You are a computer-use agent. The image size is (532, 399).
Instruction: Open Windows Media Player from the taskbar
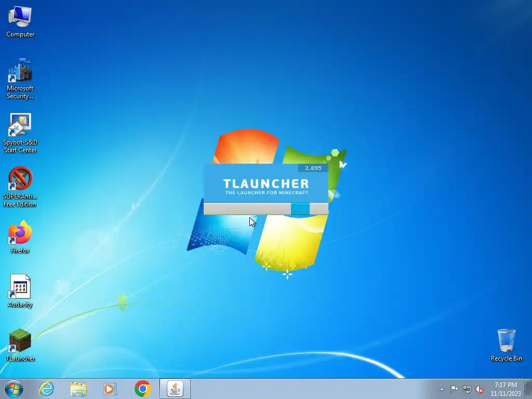110,389
